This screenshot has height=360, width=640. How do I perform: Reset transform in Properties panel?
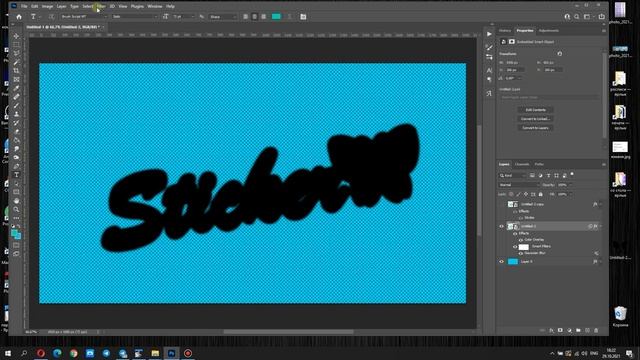coord(560,53)
